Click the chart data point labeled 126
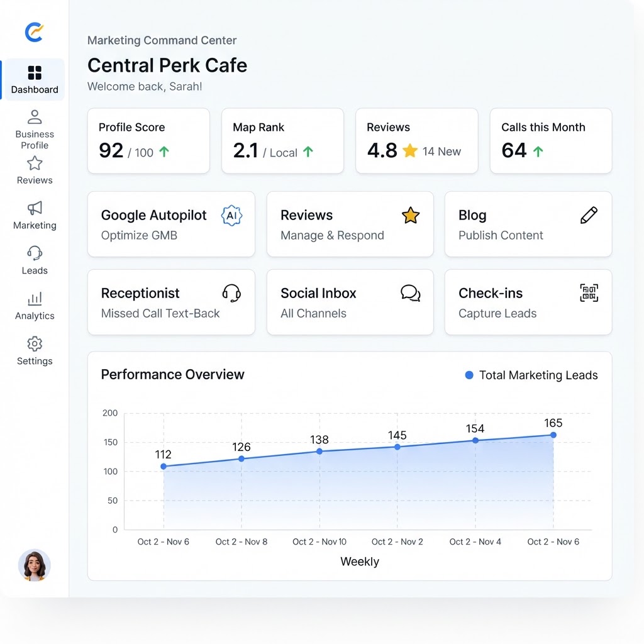 pyautogui.click(x=241, y=458)
